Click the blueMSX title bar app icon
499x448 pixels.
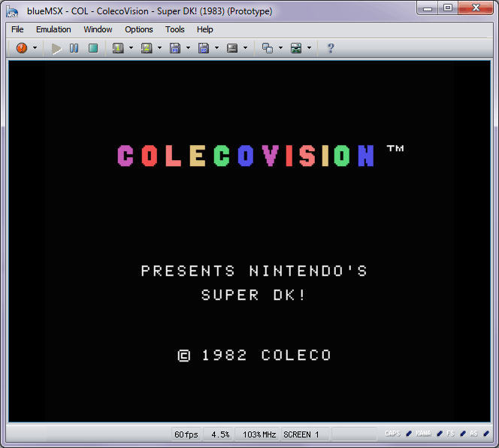point(12,11)
